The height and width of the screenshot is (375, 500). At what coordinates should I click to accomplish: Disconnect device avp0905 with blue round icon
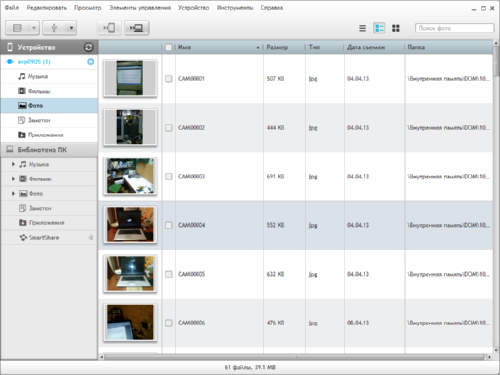[90, 62]
